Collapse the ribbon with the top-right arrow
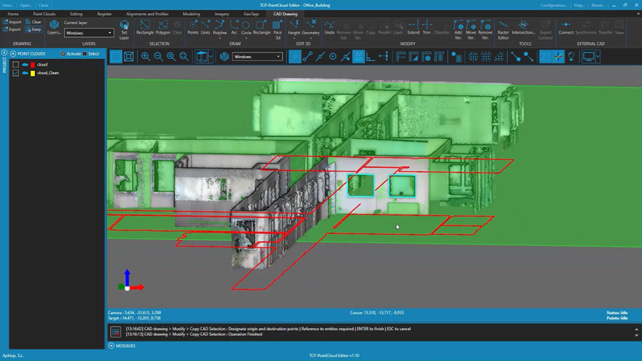 click(638, 14)
